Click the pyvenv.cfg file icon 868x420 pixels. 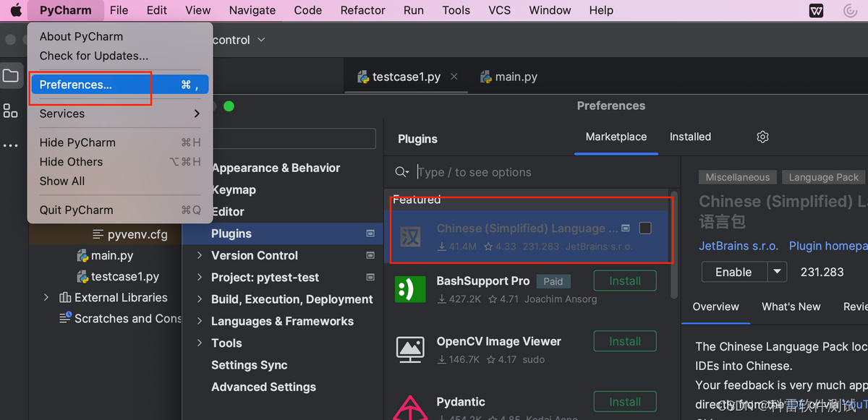coord(98,234)
